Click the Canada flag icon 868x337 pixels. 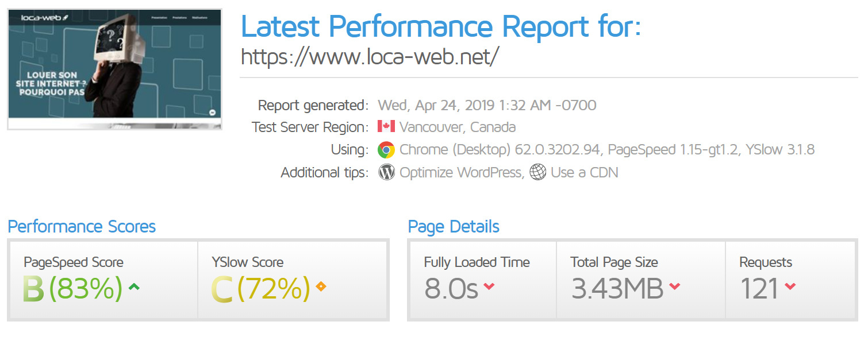click(386, 127)
